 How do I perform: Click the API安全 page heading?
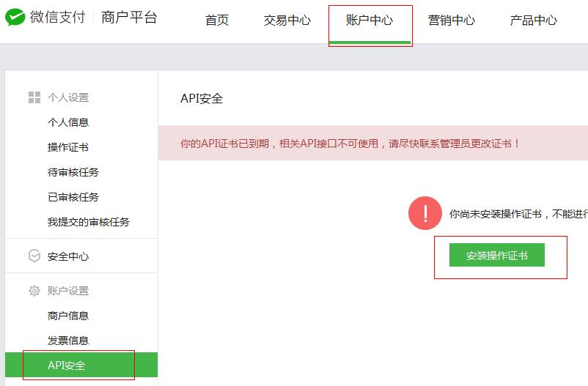coord(202,99)
